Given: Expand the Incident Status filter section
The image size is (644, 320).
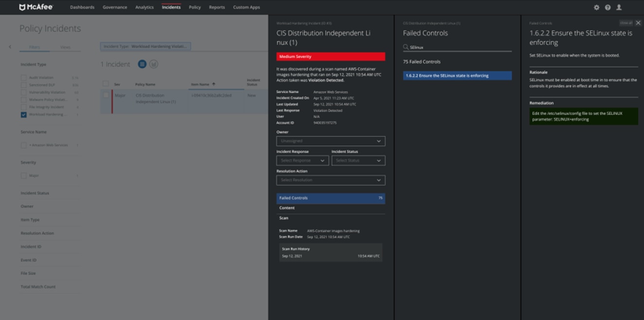Looking at the screenshot, I should coord(35,193).
